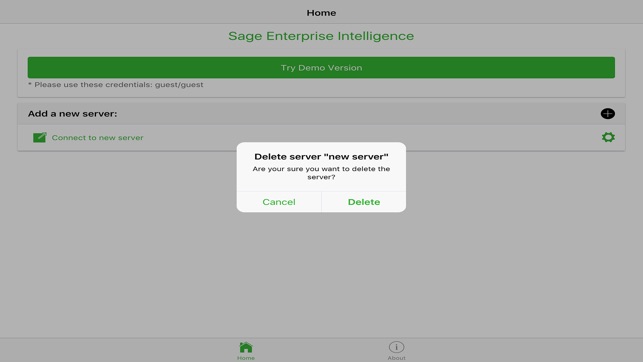Open gear settings for new server
This screenshot has width=643, height=362.
608,137
